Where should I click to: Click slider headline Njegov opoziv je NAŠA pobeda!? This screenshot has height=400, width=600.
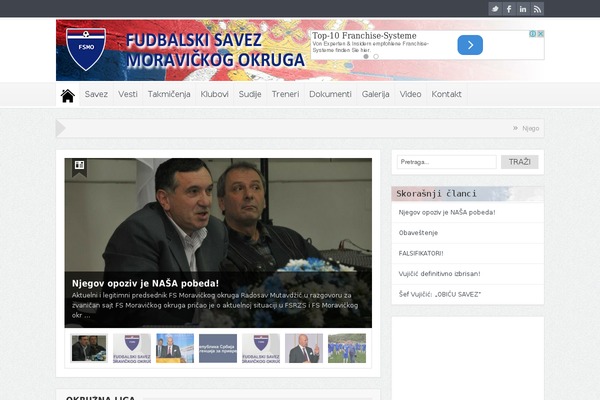(x=145, y=284)
